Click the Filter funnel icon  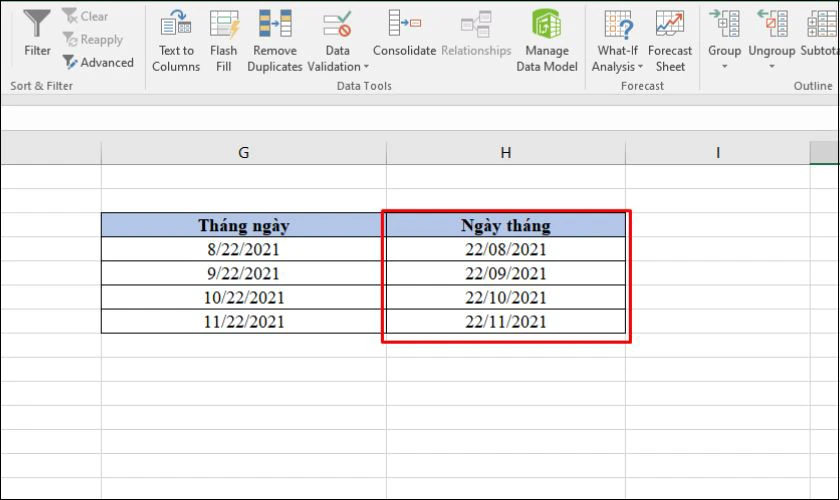[37, 24]
